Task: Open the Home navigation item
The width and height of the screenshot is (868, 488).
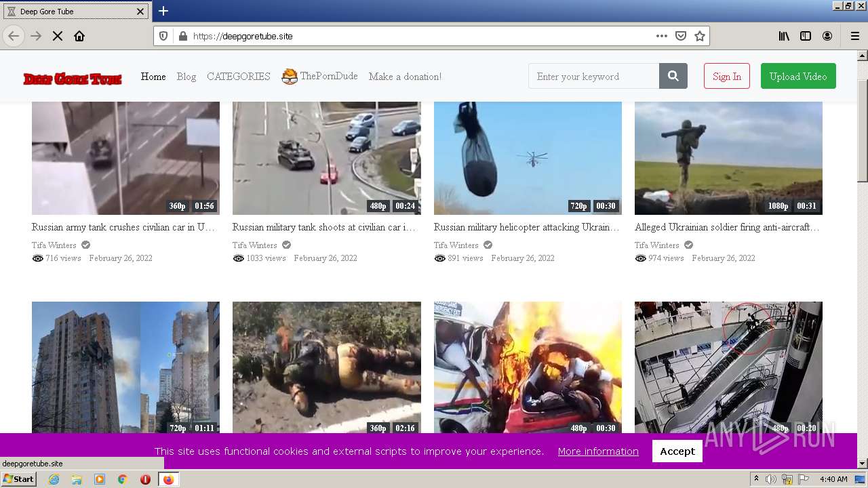Action: [x=153, y=77]
